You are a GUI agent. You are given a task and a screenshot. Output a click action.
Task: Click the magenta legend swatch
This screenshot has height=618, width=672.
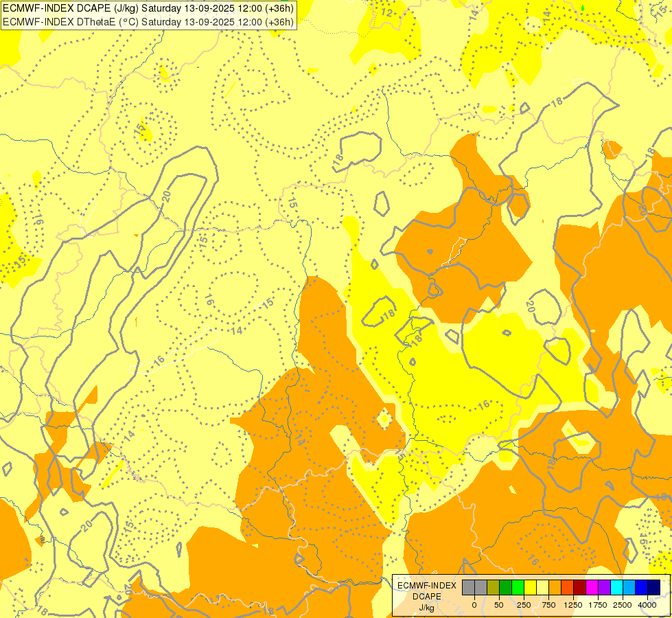coord(592,587)
